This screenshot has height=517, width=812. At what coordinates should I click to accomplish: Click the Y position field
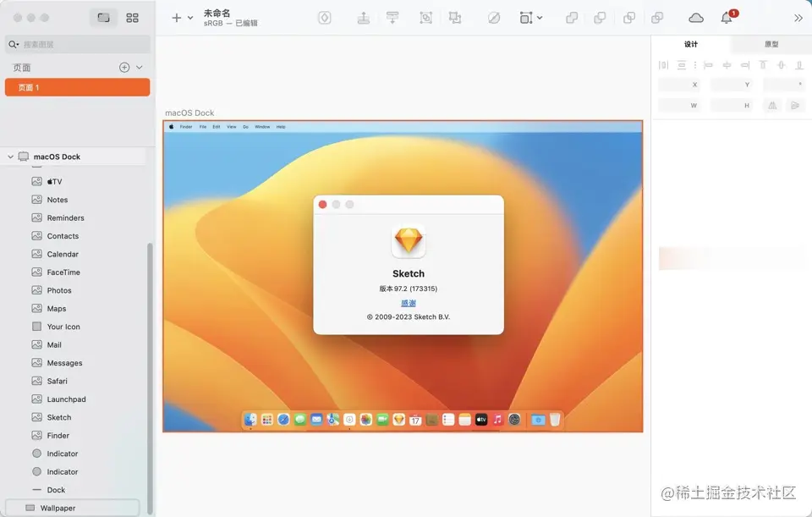732,85
